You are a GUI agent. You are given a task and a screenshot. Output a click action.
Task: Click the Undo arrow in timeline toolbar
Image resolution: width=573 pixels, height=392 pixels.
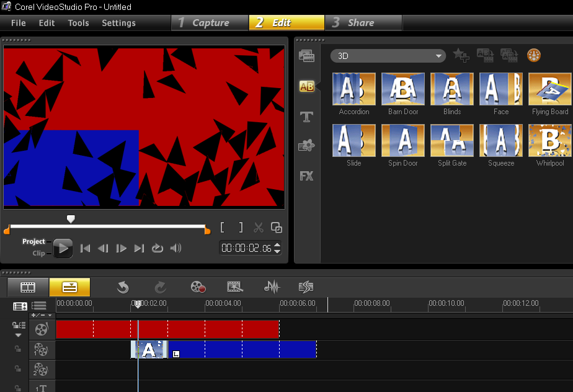(x=123, y=287)
